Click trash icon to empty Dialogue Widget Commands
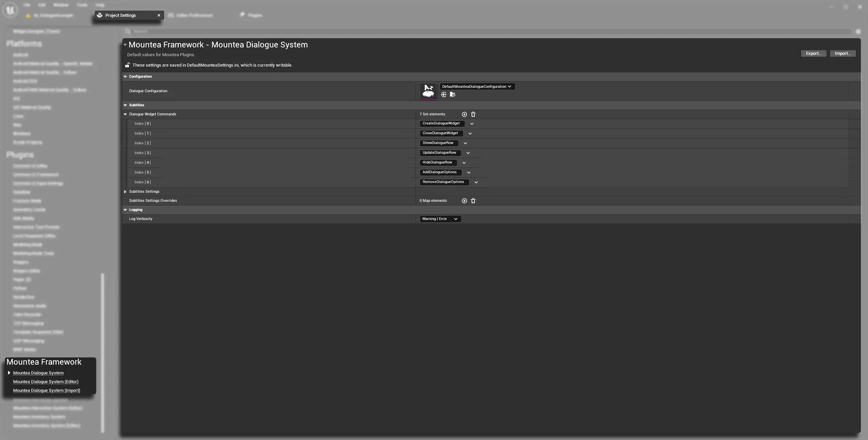Screen dimensions: 868x440 pos(473,115)
